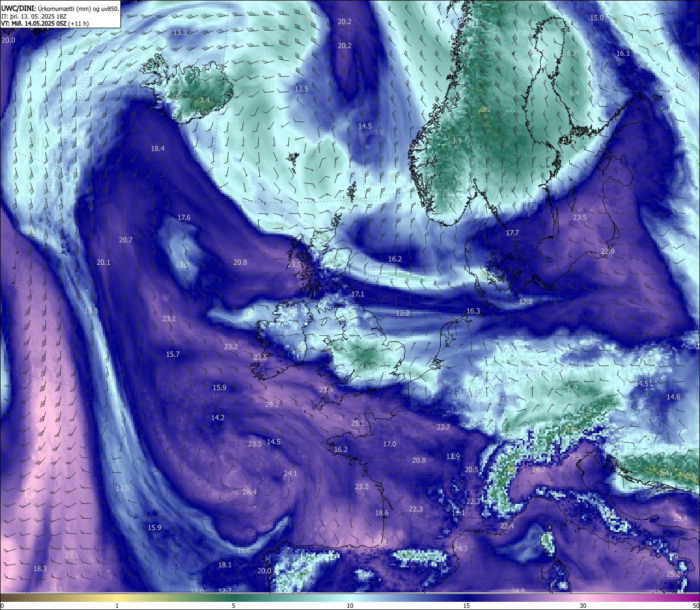Click the 6.4 value over Finland
Screen dimensions: 700x610
(x=574, y=92)
